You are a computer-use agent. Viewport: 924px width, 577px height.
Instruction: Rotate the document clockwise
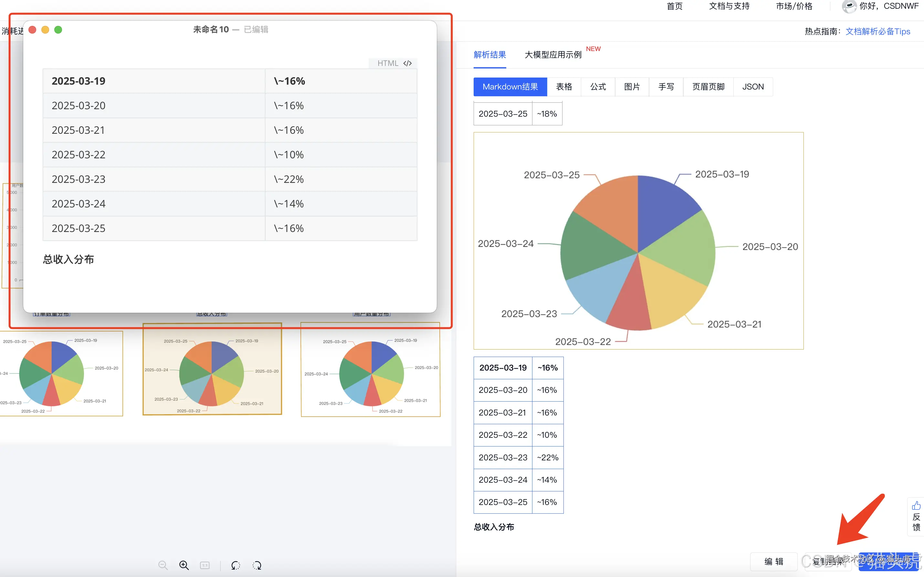click(257, 565)
